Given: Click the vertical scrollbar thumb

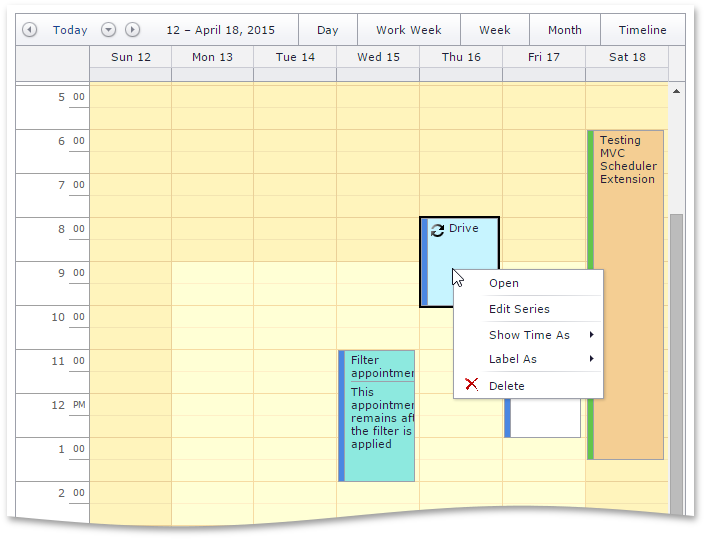Looking at the screenshot, I should click(676, 363).
